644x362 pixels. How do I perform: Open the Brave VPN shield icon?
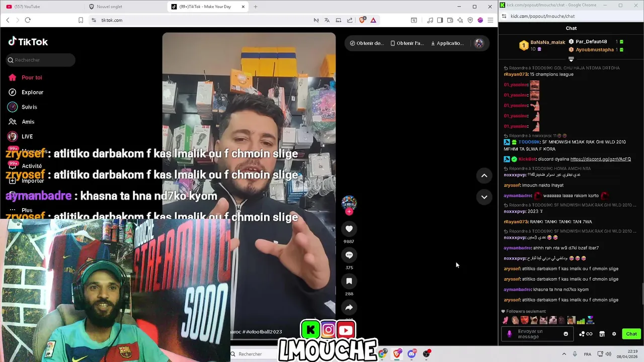pos(470,20)
